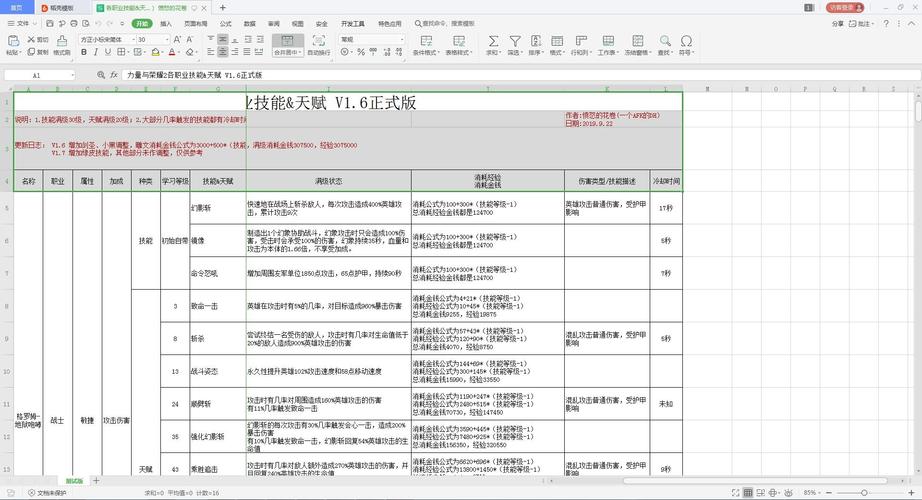Click the Copy (复制) button
This screenshot has height=500, width=922.
click(38, 52)
